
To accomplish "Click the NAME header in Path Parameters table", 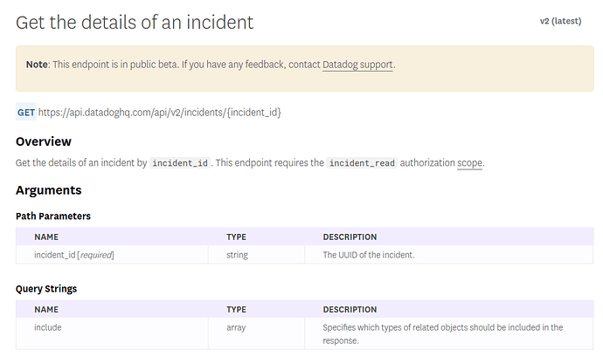I will click(x=46, y=237).
